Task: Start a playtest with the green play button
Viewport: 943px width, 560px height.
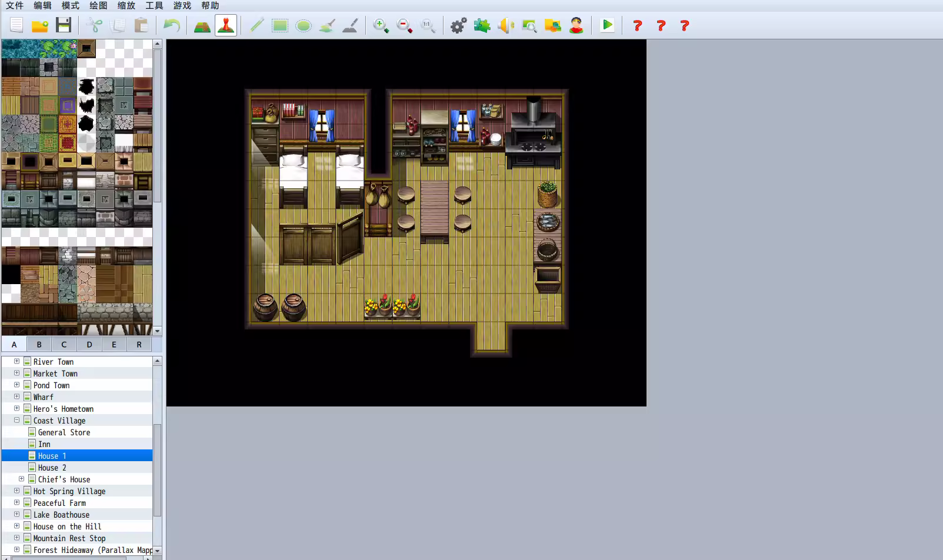Action: pos(607,25)
